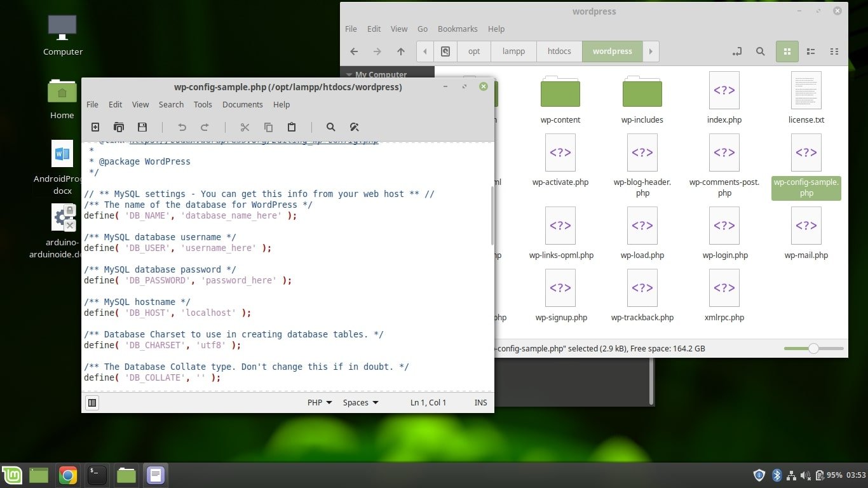Image resolution: width=868 pixels, height=488 pixels.
Task: Click the Cut scissors icon
Action: point(245,127)
